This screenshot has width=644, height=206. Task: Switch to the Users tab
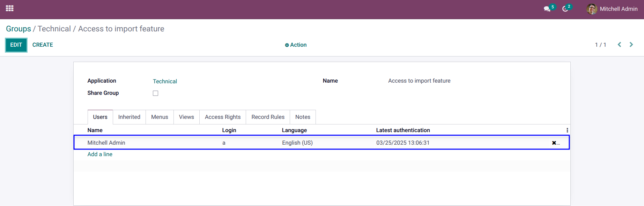click(100, 117)
